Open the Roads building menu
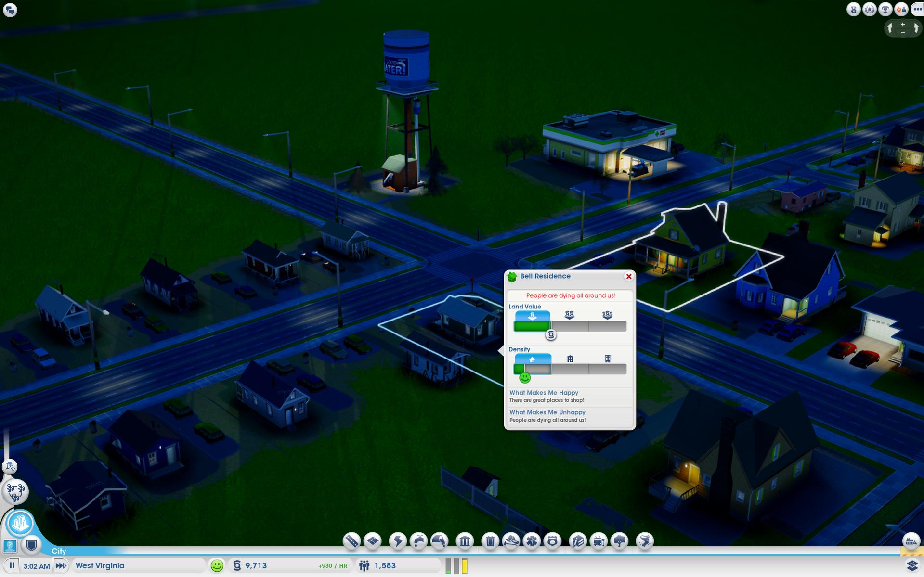 click(x=351, y=541)
